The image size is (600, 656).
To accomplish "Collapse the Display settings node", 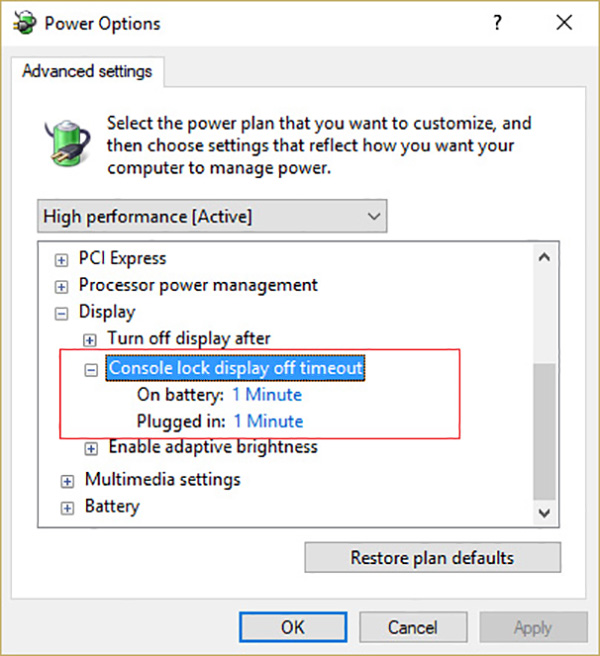I will point(62,313).
